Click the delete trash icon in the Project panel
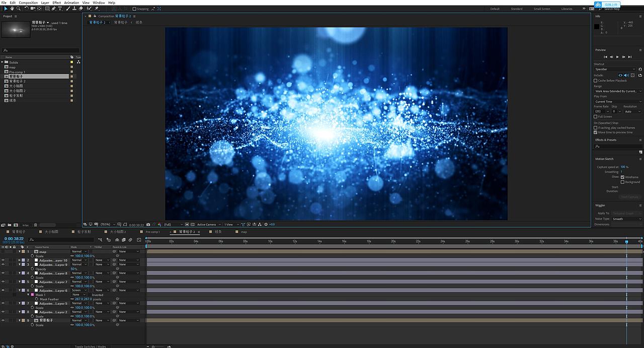 [x=35, y=225]
